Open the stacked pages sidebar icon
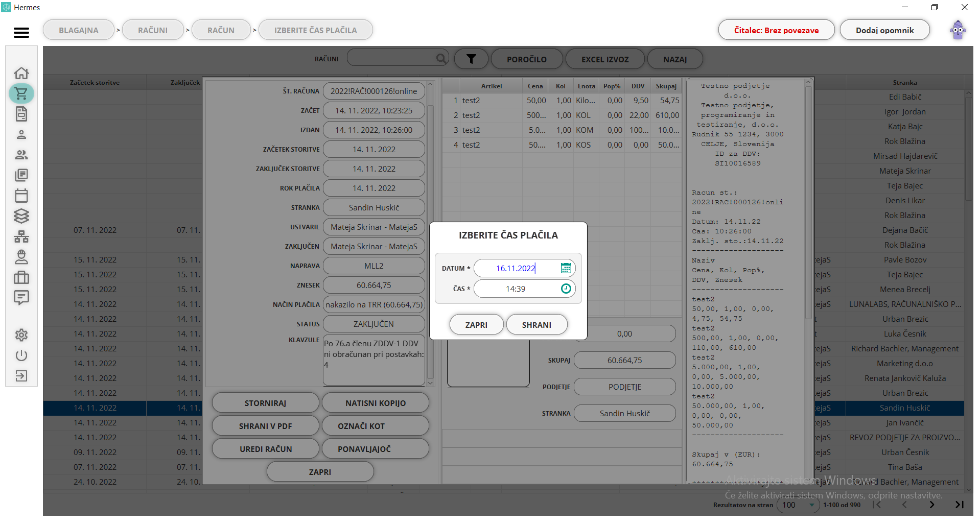The height and width of the screenshot is (525, 980). pyautogui.click(x=21, y=175)
